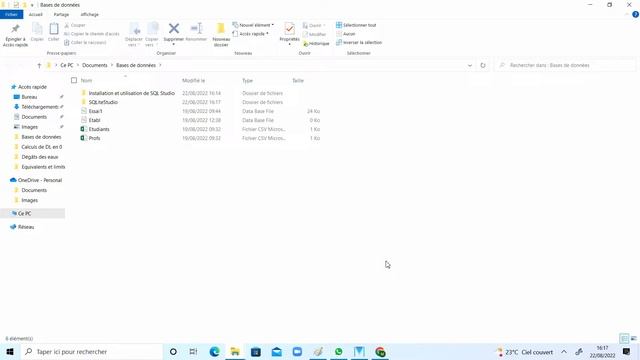Open the Windows Start menu
The width and height of the screenshot is (640, 360).
coord(10,351)
